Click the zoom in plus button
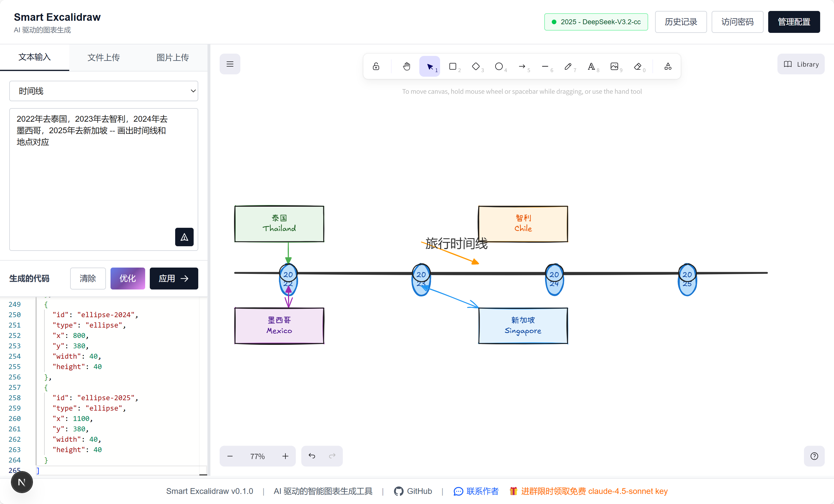 285,456
